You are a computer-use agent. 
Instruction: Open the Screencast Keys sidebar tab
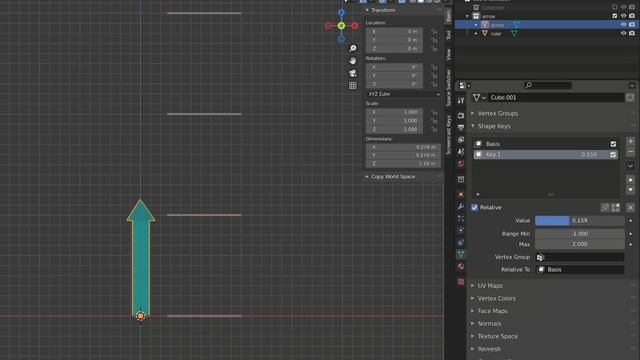point(448,134)
